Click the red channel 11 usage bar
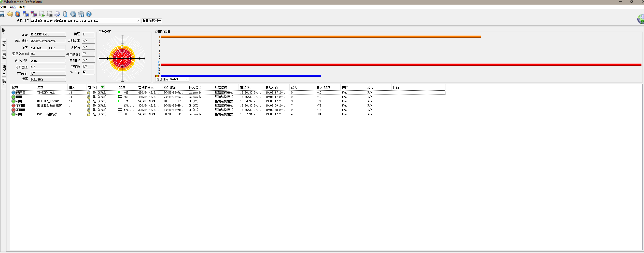The width and height of the screenshot is (644, 253). point(401,65)
